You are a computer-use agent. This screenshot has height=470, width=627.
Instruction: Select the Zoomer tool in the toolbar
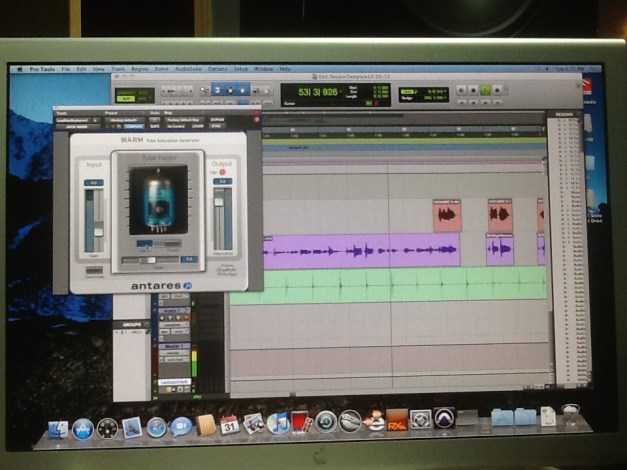pyautogui.click(x=205, y=91)
